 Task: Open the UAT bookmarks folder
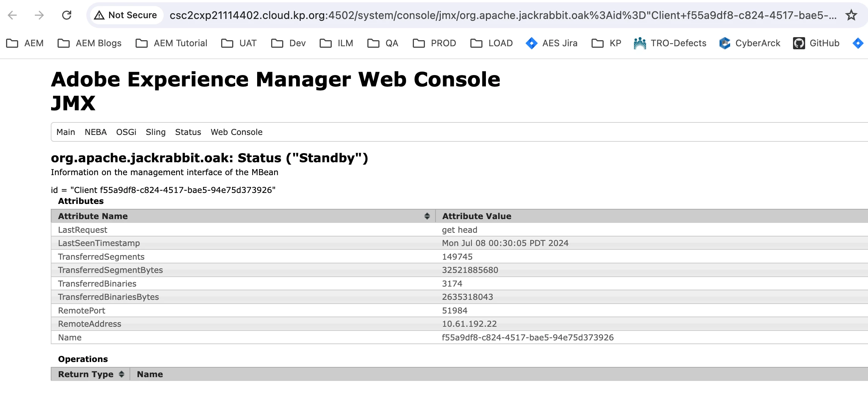[239, 43]
